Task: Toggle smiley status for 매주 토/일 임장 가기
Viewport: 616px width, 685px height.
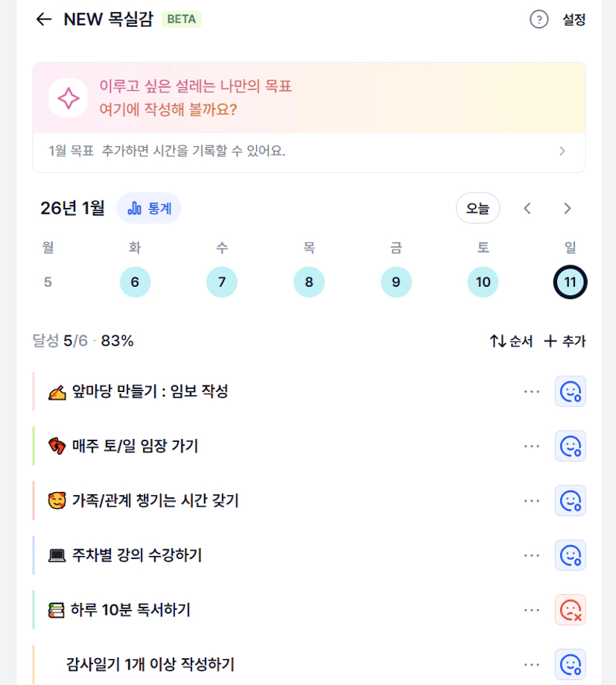Action: tap(570, 446)
